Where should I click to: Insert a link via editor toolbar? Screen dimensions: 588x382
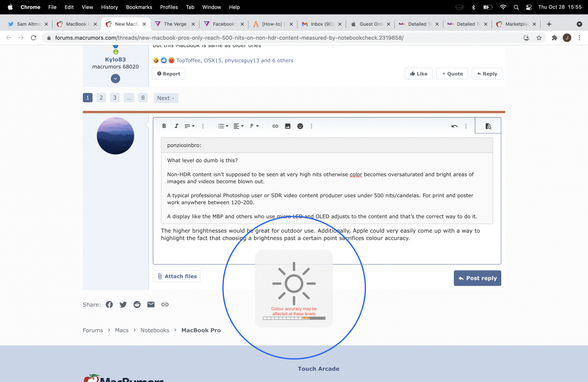click(x=275, y=126)
